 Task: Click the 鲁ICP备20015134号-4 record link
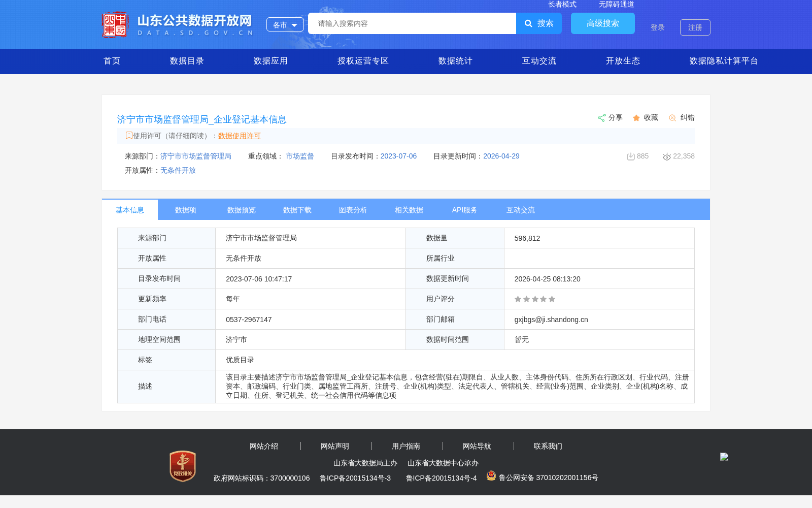click(x=442, y=478)
